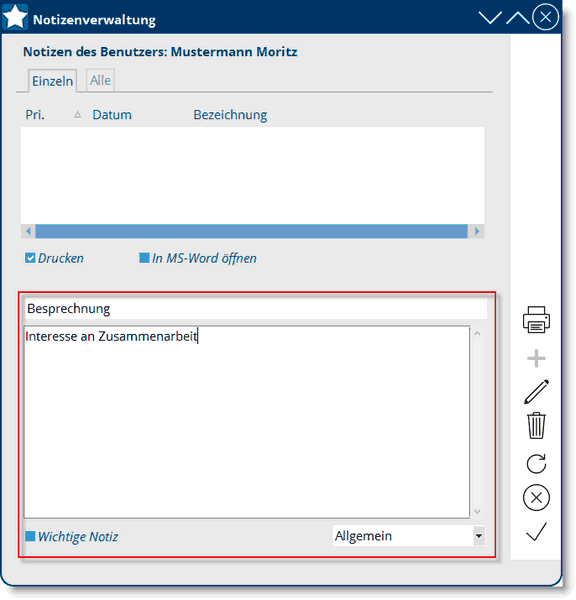Delete note with trash can icon
Screen dimensions: 576x600
[536, 425]
